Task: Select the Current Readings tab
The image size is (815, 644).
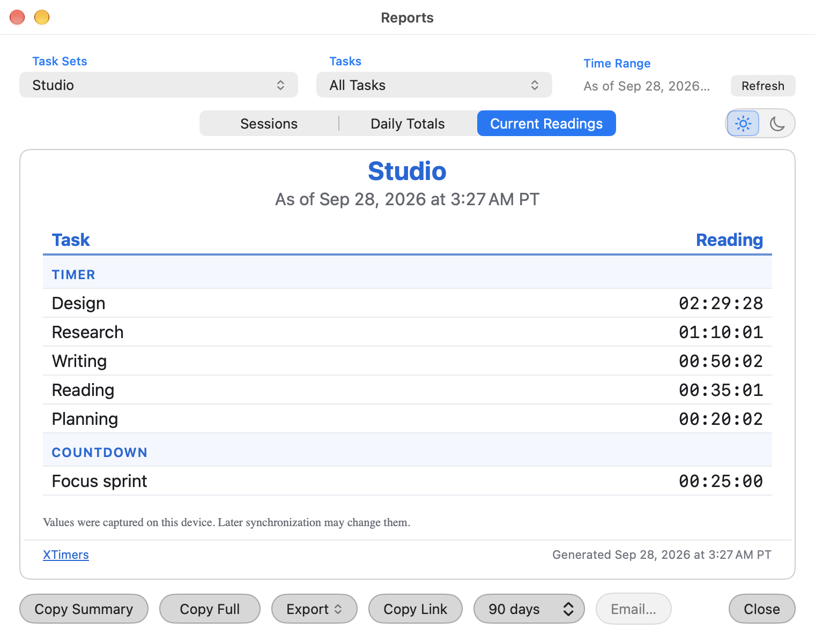Action: click(x=546, y=124)
